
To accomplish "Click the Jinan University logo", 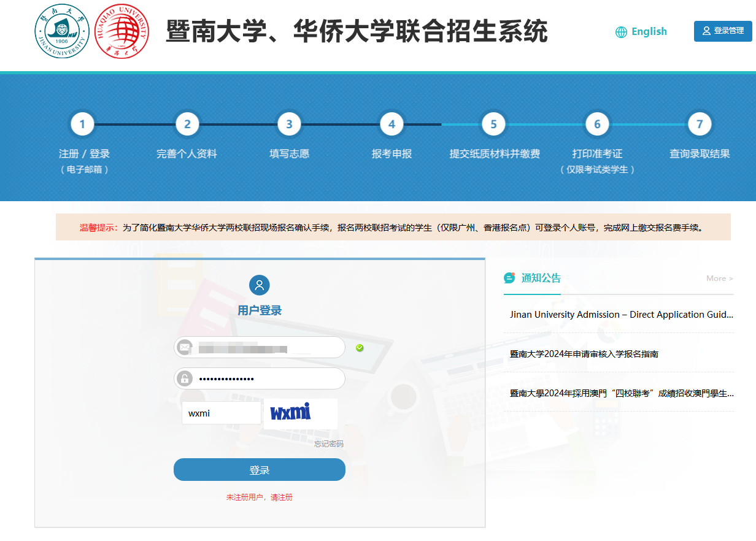I will coord(63,31).
